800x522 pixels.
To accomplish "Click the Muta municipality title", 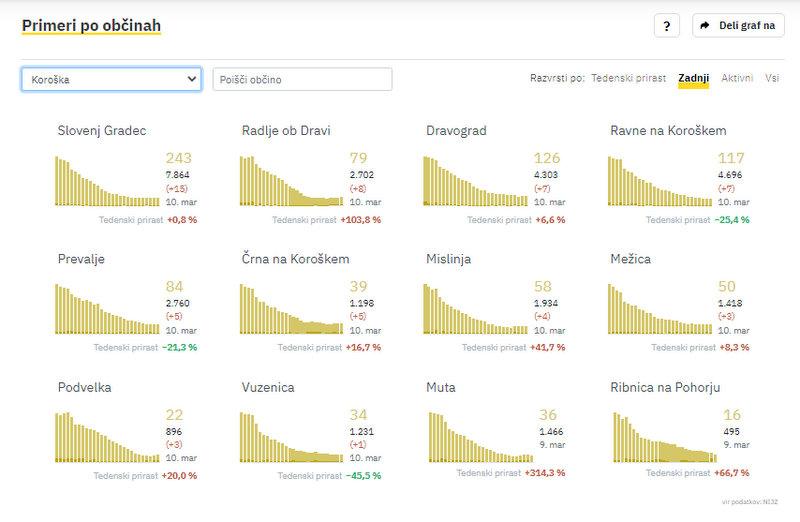I will (x=441, y=387).
